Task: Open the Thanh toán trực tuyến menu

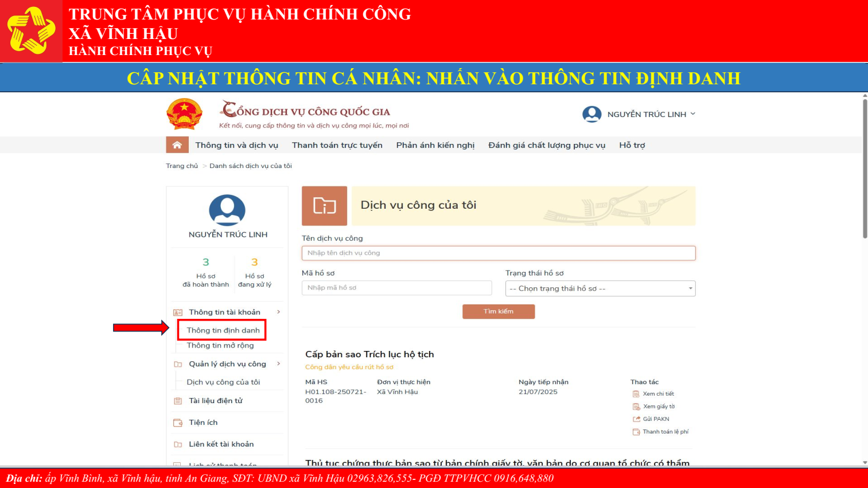Action: 337,145
